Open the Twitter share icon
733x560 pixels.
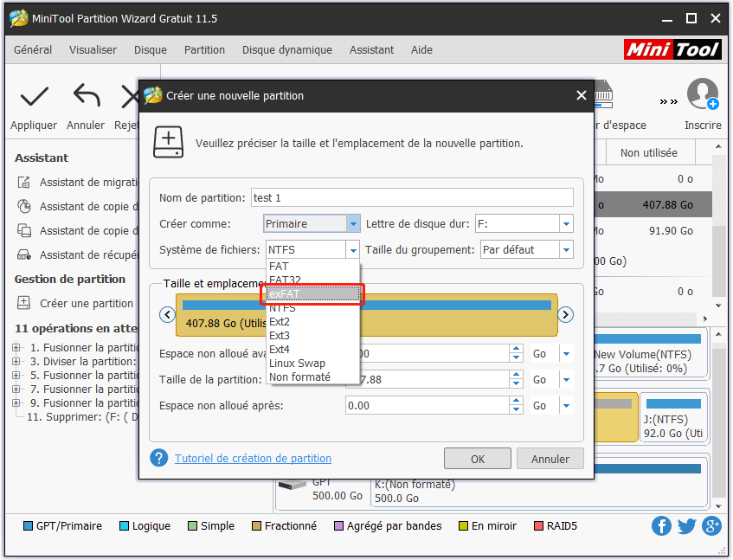(x=687, y=526)
